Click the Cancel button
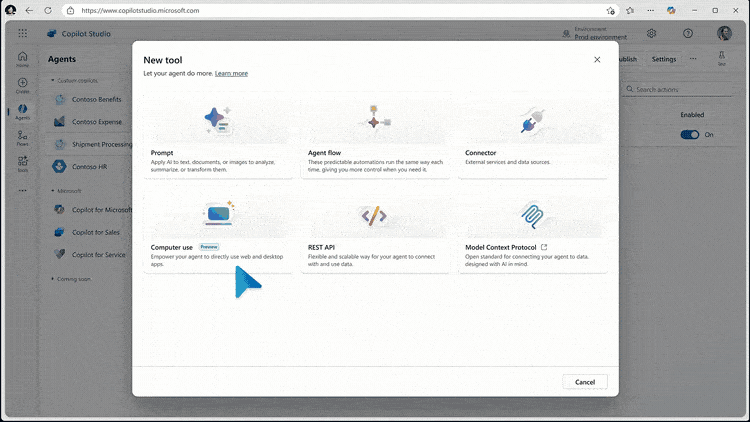This screenshot has height=422, width=750. [585, 382]
